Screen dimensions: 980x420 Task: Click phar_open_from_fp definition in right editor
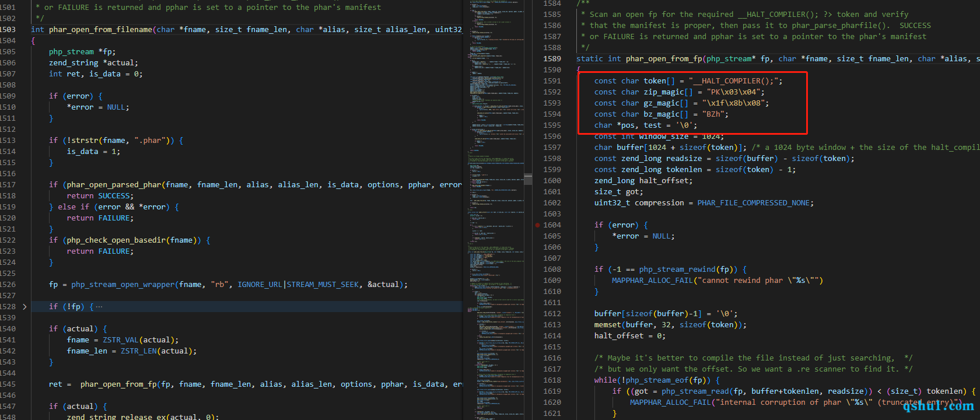tap(664, 58)
